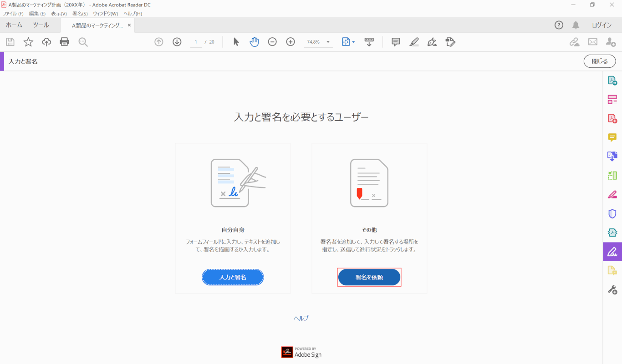
Task: Switch to the Selection arrow tool
Action: [236, 41]
